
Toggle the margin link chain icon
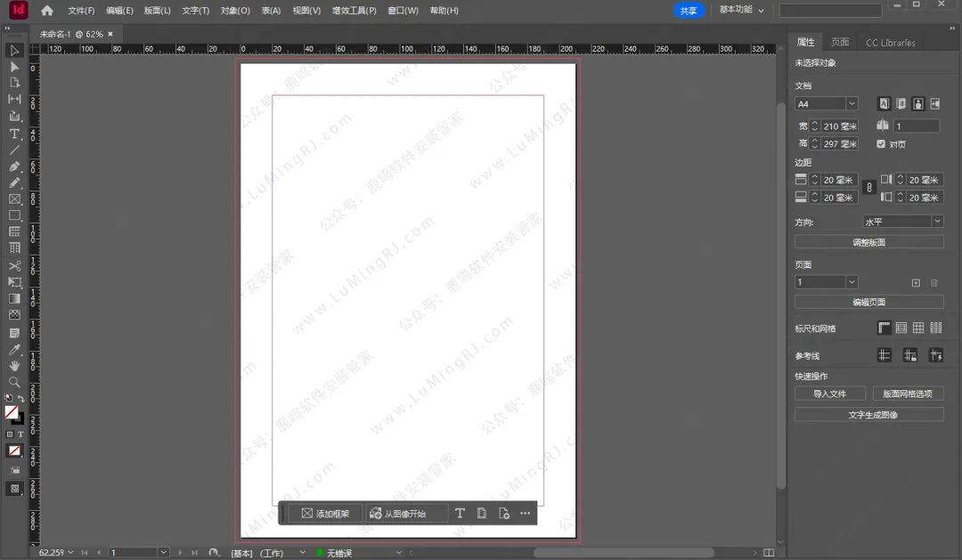869,188
